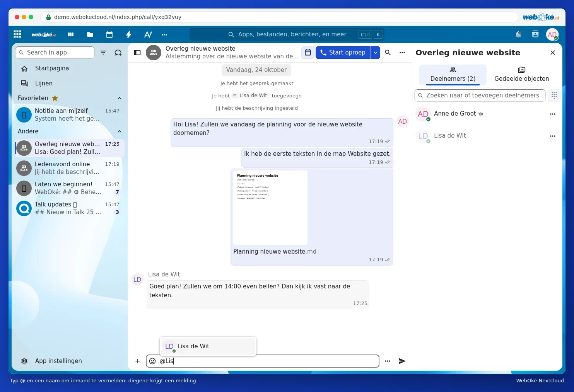
Task: Collapse the Favorieten section
Action: pyautogui.click(x=120, y=98)
